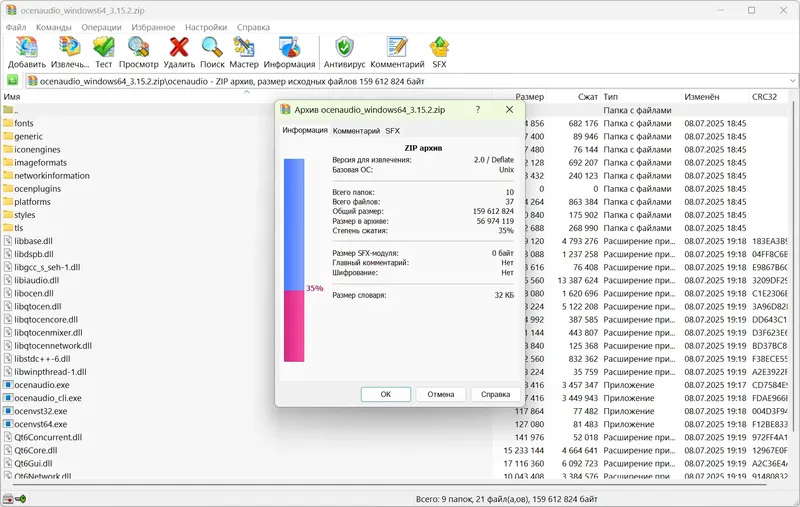Image resolution: width=800 pixels, height=507 pixels.
Task: Click the libbase.dll file icon
Action: pyautogui.click(x=8, y=241)
